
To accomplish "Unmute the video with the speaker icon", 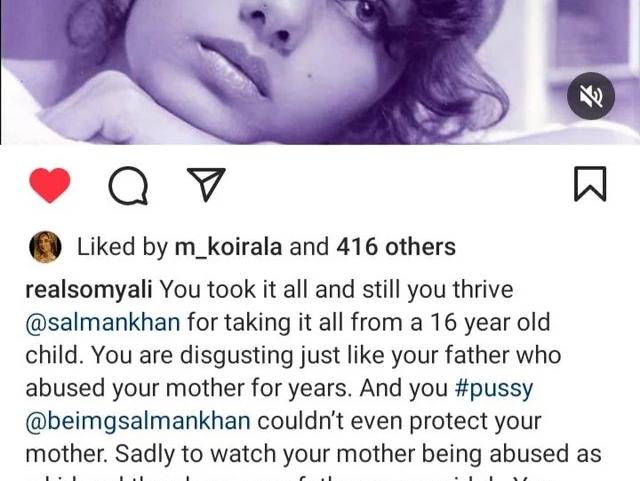I will (x=591, y=96).
